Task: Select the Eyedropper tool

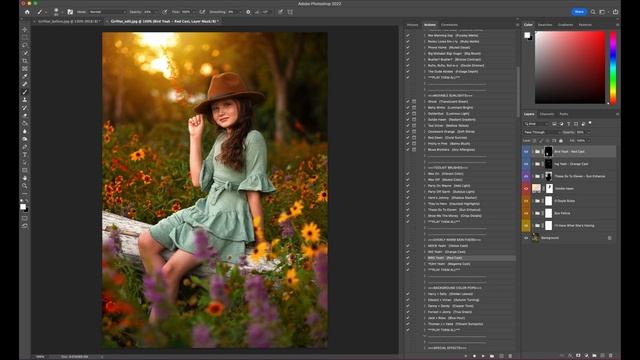Action: [x=25, y=76]
